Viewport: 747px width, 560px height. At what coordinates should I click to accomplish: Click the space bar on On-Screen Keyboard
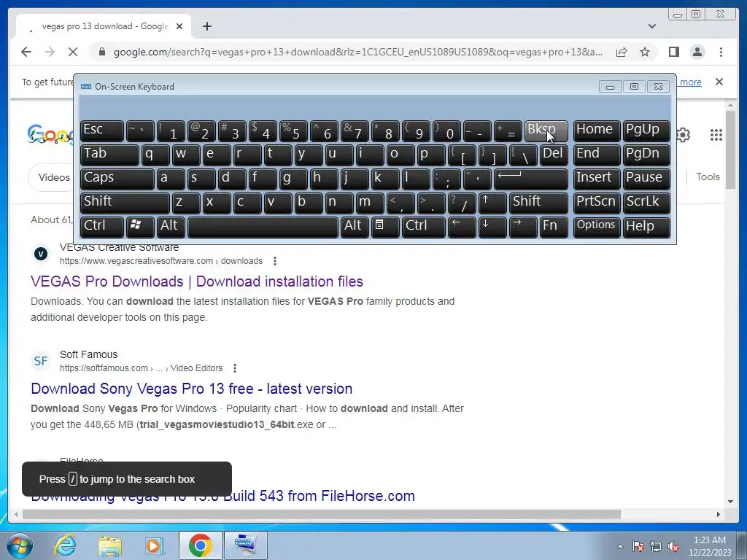point(263,227)
